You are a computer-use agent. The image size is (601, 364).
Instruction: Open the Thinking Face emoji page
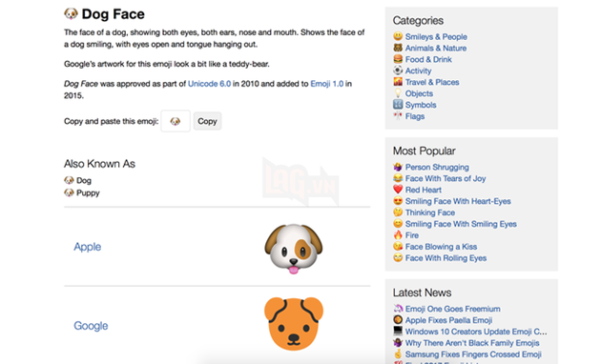point(430,212)
